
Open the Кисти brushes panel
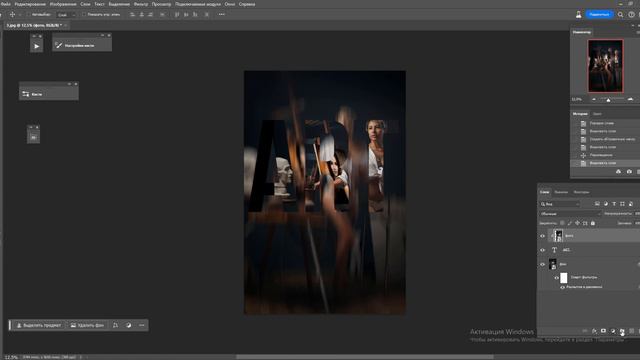click(x=49, y=94)
